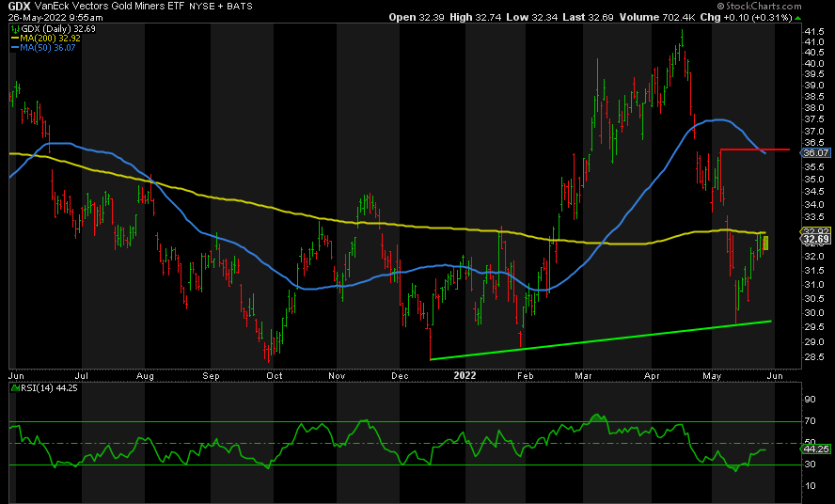Image resolution: width=835 pixels, height=504 pixels.
Task: Click the blue 36.07 price tag on axis
Action: 815,153
